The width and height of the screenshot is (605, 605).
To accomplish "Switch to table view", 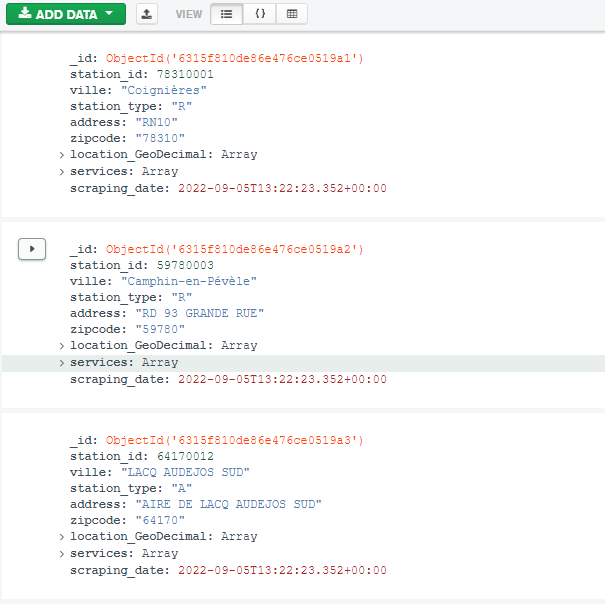I will pyautogui.click(x=291, y=14).
